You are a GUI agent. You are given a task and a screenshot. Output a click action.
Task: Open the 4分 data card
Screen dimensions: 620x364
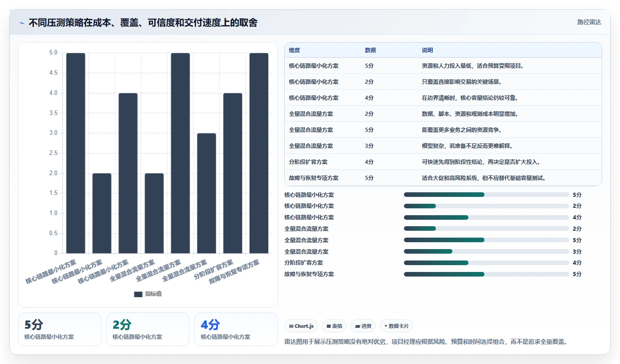[236, 329]
